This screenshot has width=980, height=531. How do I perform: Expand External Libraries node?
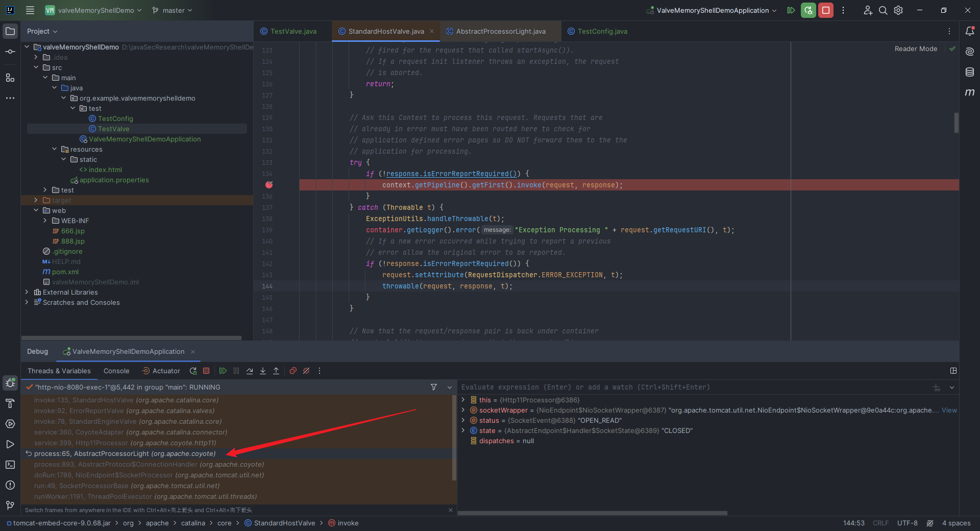coord(27,292)
